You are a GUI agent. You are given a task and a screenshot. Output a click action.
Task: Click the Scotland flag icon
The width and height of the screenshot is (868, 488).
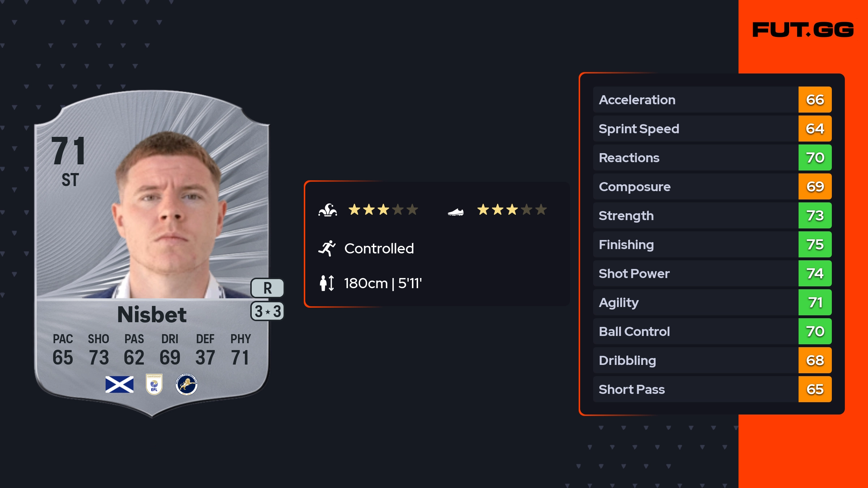(x=119, y=384)
